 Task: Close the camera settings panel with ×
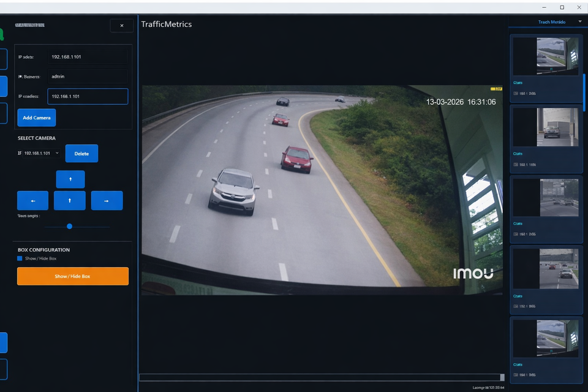coord(121,26)
